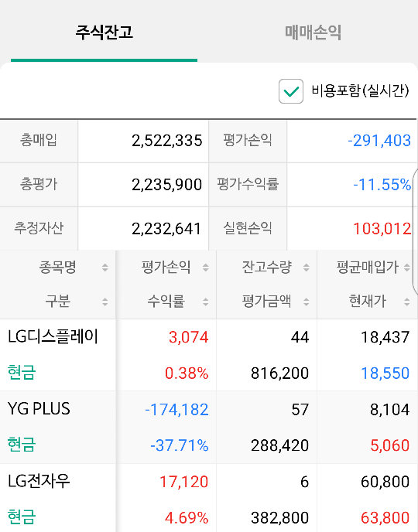Screen dimensions: 418x532
Task: Click LG디스플레이 return rate 0.38%
Action: [187, 373]
